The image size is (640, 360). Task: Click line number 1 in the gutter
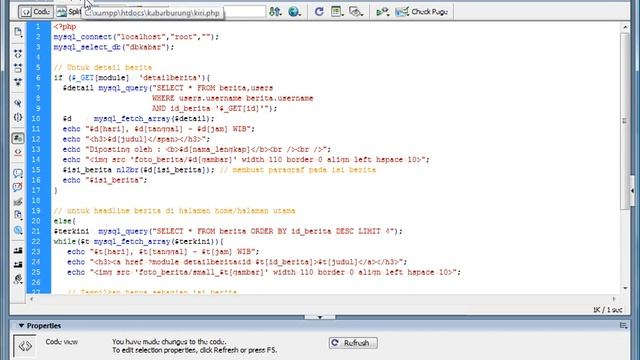click(38, 27)
